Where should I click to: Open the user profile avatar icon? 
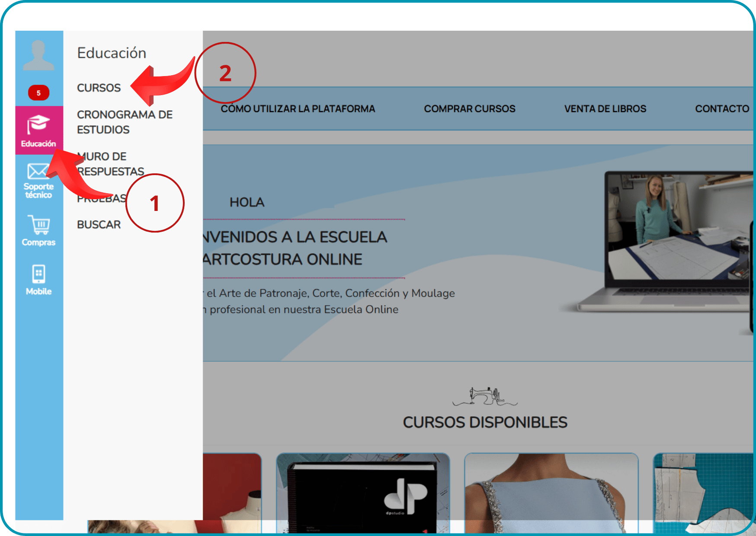pos(39,55)
